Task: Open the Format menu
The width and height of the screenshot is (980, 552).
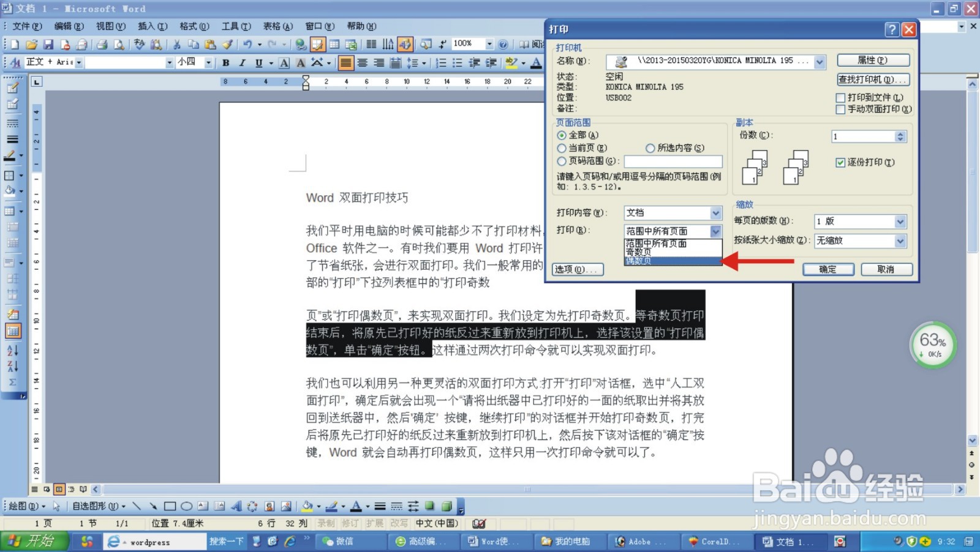Action: [194, 26]
